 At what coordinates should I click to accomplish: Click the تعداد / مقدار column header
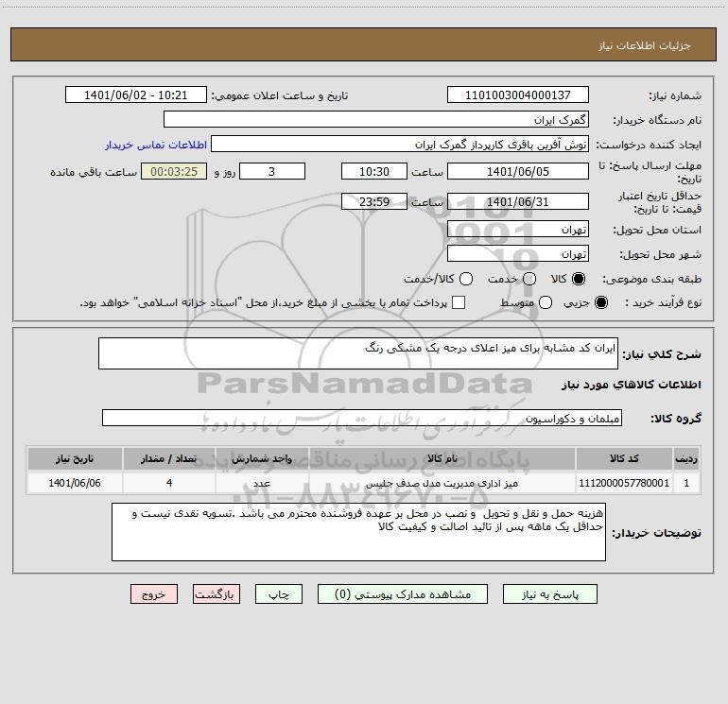[169, 458]
